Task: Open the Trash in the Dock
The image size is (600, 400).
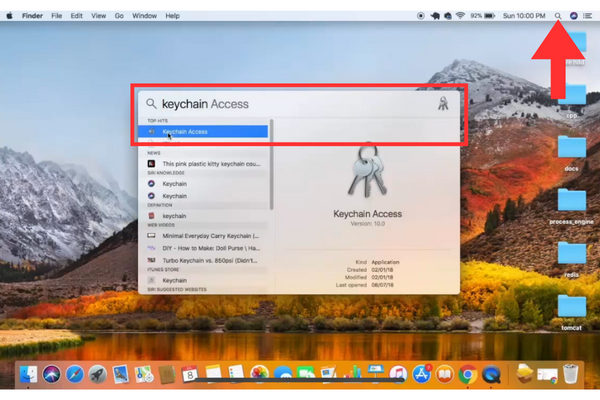Action: click(571, 374)
